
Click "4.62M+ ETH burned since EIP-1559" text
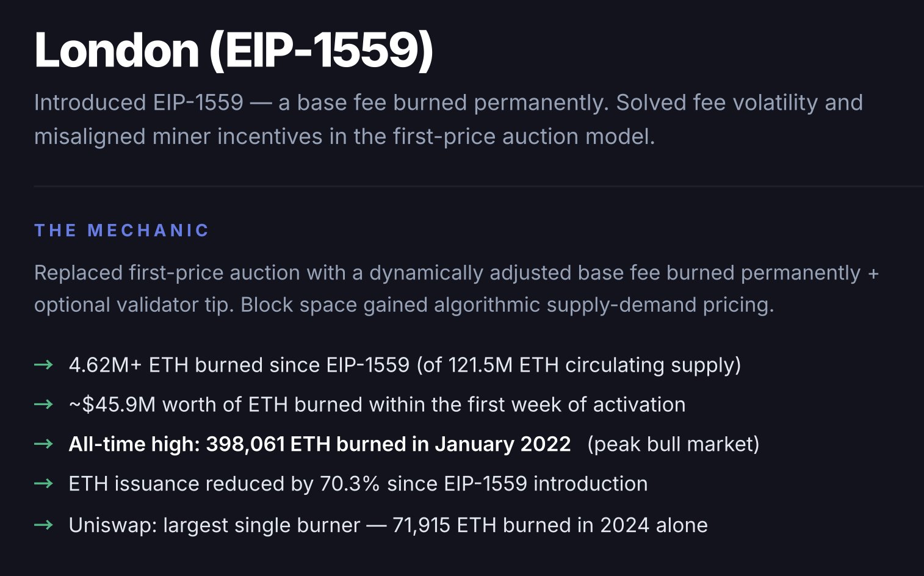(239, 365)
